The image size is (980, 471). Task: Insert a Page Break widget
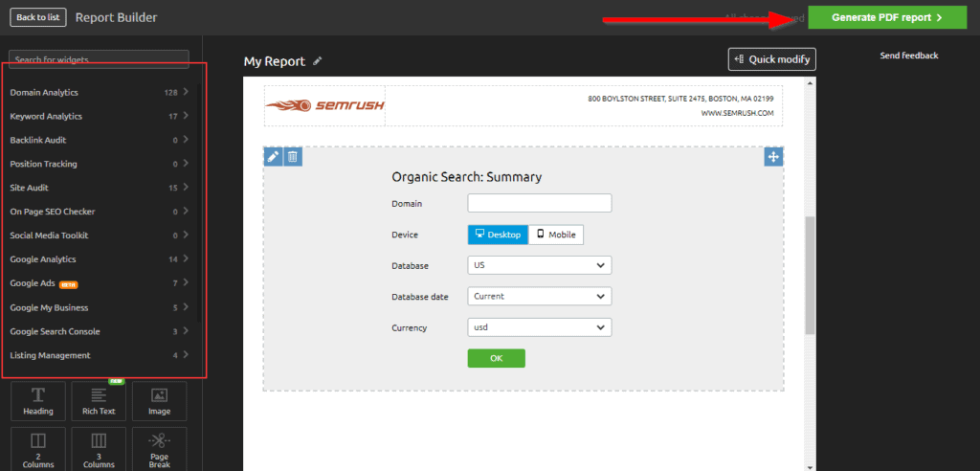159,448
